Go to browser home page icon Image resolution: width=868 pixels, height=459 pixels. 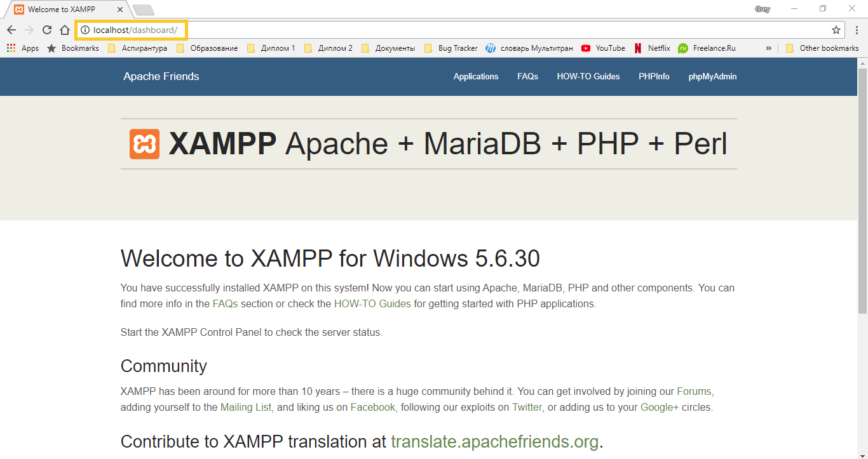(x=64, y=30)
